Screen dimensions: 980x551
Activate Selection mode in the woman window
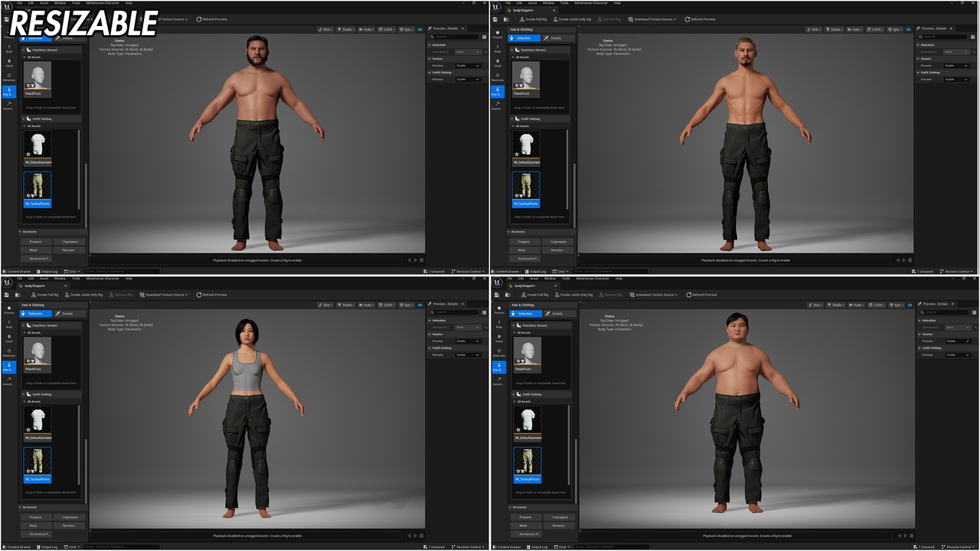click(36, 313)
